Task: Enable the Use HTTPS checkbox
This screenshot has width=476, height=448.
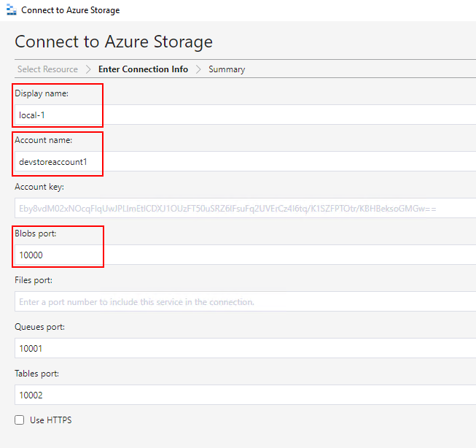Action: click(x=20, y=420)
